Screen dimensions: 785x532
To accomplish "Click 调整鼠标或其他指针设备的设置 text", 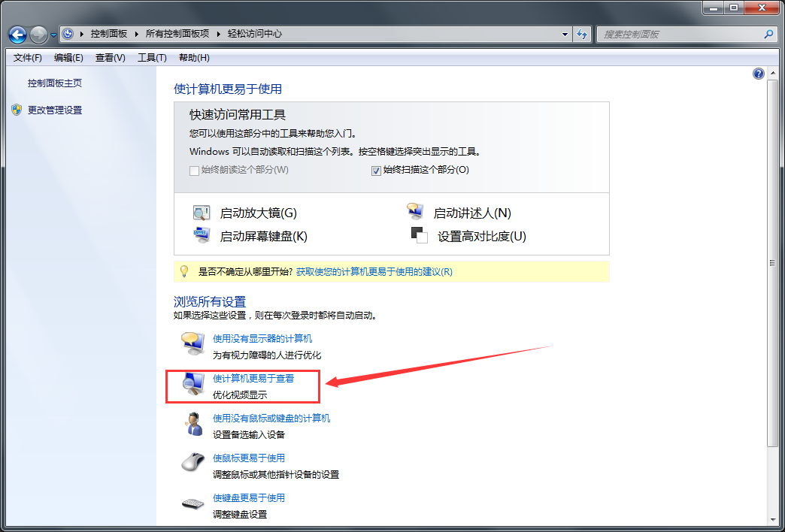I will [x=276, y=474].
